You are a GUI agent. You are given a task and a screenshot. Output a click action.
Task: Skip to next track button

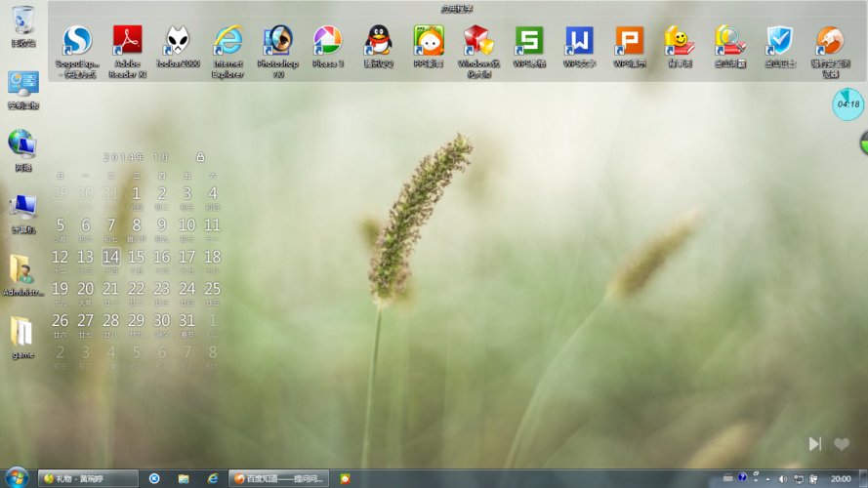point(814,444)
